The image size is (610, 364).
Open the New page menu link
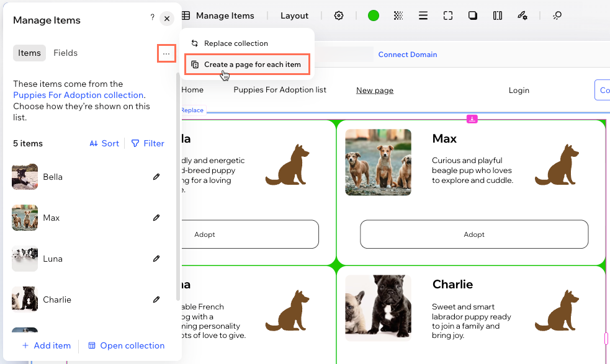tap(375, 90)
